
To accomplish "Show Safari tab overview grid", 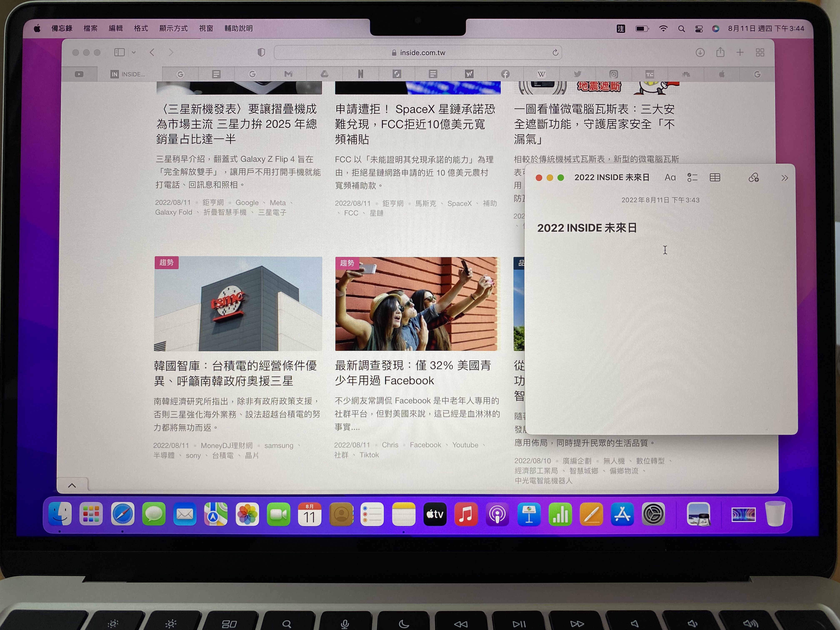I will 760,52.
